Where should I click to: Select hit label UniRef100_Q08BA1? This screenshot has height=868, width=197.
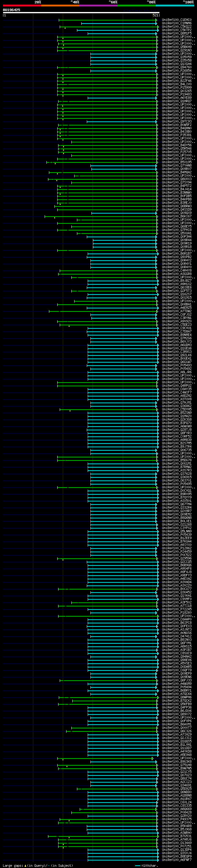177,304
